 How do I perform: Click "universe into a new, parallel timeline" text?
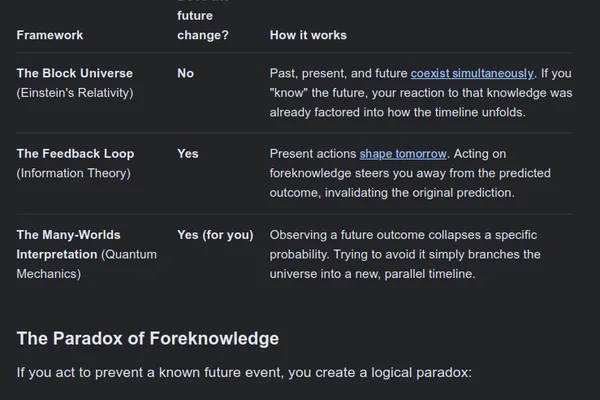point(372,274)
